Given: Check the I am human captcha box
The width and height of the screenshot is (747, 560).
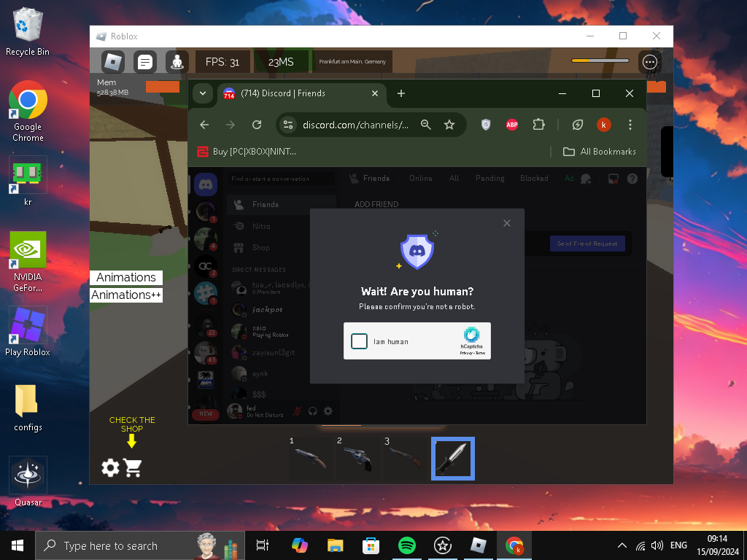Looking at the screenshot, I should pos(359,341).
